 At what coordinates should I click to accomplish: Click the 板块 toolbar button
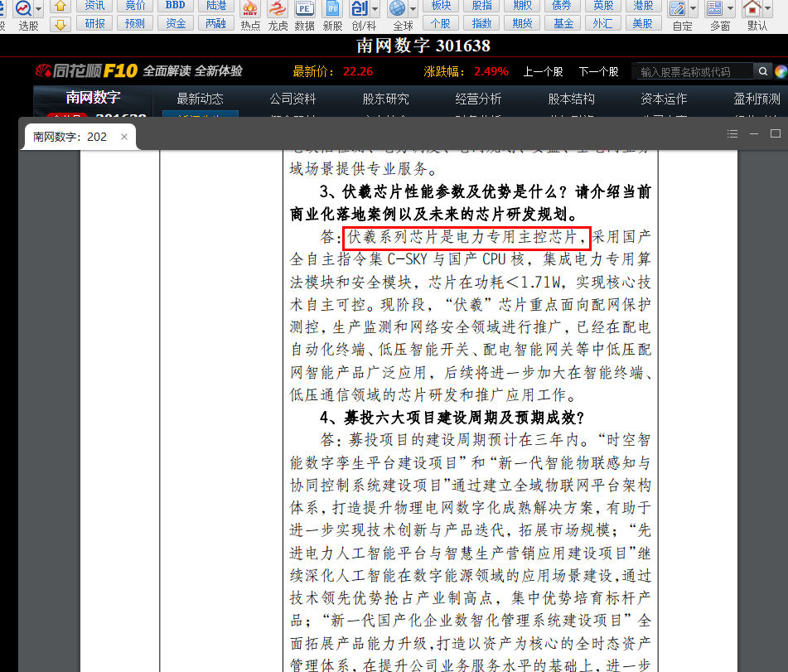click(x=441, y=6)
